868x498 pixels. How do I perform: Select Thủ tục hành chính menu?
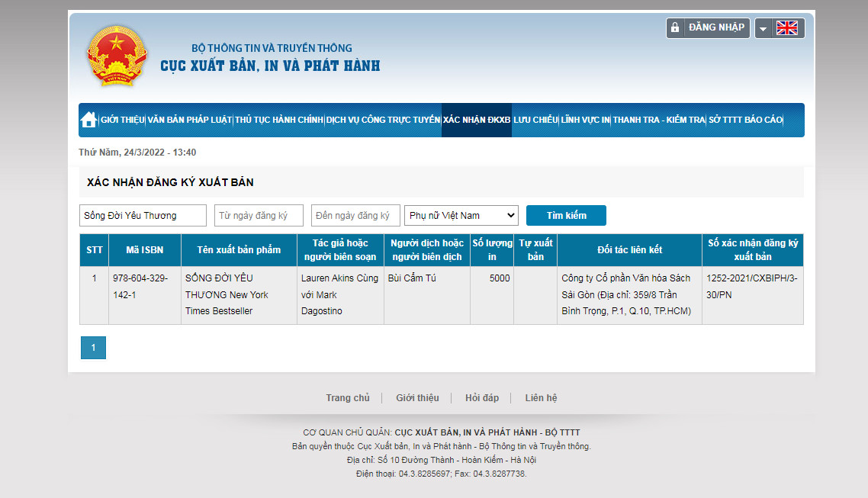pyautogui.click(x=278, y=120)
